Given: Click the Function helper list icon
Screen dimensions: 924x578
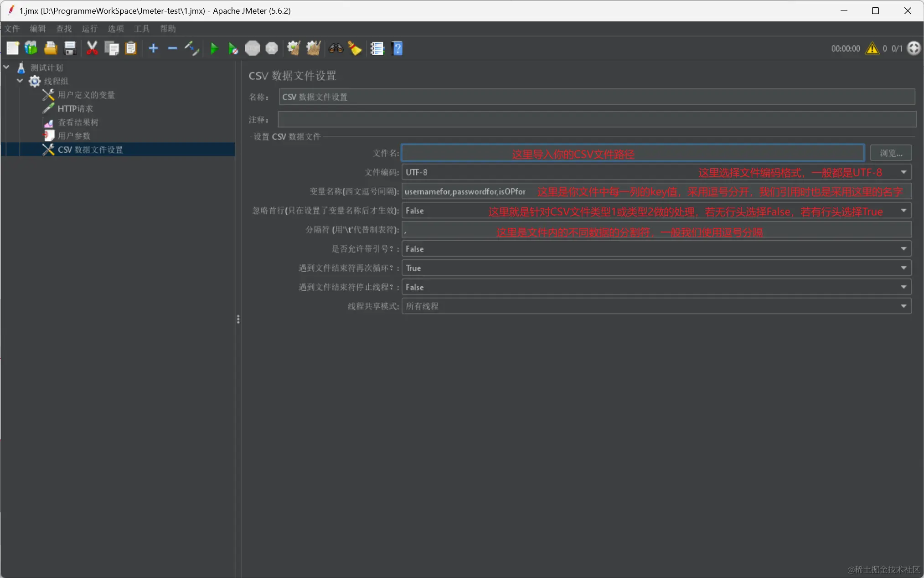Looking at the screenshot, I should click(377, 48).
